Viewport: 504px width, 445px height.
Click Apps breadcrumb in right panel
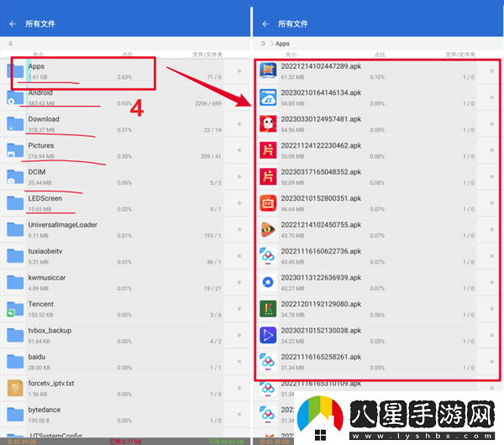click(x=282, y=44)
